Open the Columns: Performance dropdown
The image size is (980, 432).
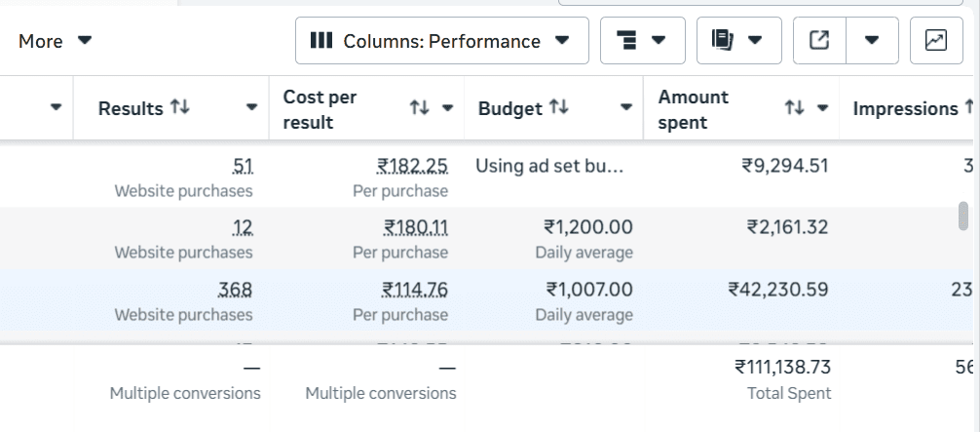(x=441, y=41)
